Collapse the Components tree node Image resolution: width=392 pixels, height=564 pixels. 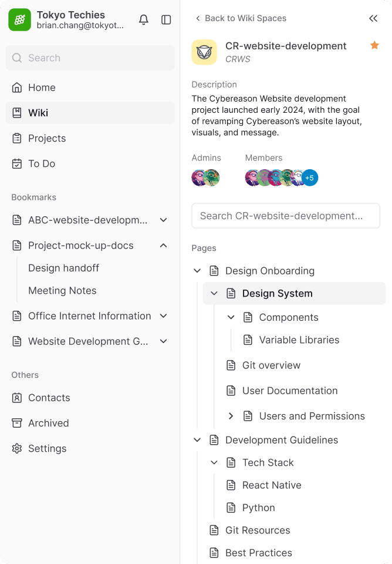point(231,317)
